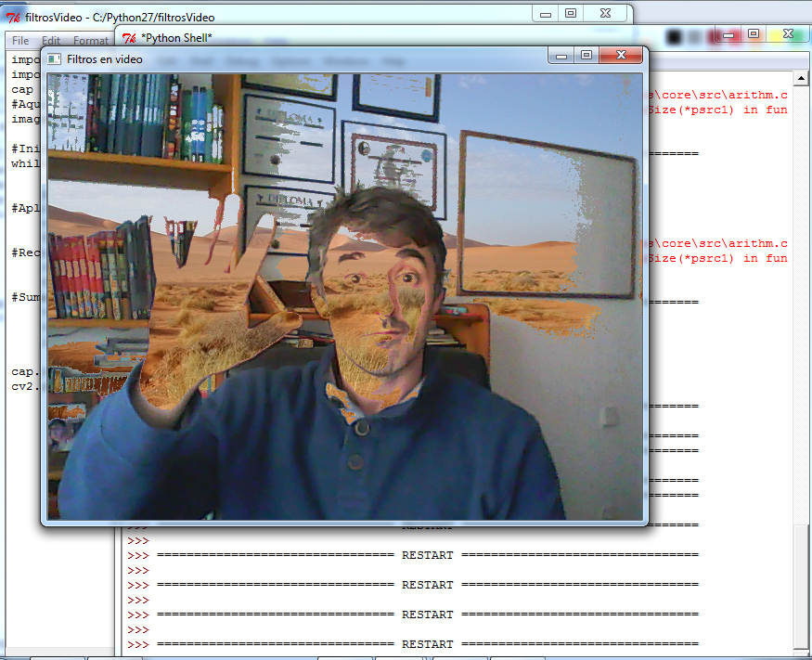Open the File menu in filtrosVideo editor
Viewport: 812px width, 660px height.
[x=20, y=41]
